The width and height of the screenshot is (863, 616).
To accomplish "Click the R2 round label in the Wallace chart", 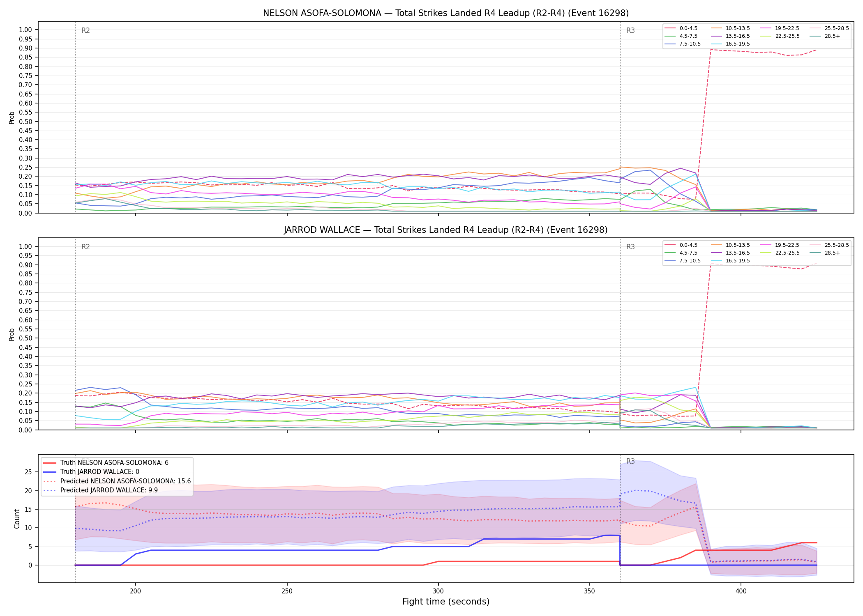I will (x=85, y=247).
